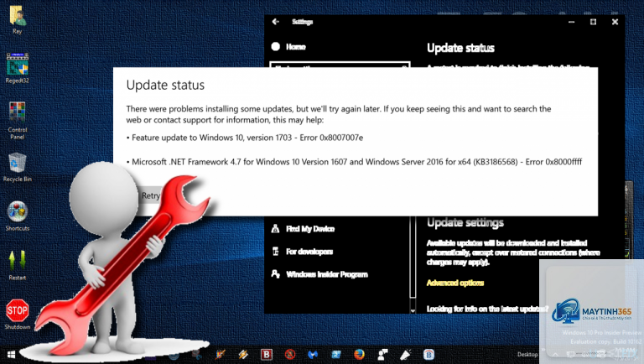The image size is (644, 364).
Task: Maximize the Settings window
Action: point(593,21)
